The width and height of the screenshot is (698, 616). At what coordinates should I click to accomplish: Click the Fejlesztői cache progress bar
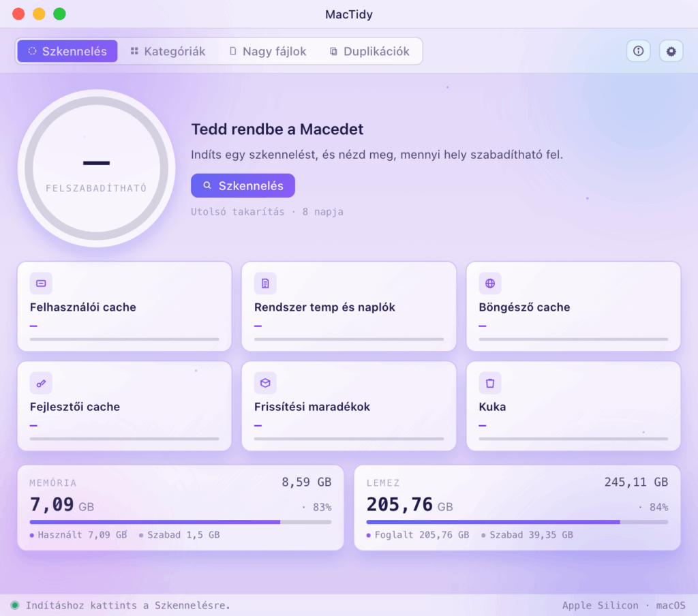tap(124, 439)
